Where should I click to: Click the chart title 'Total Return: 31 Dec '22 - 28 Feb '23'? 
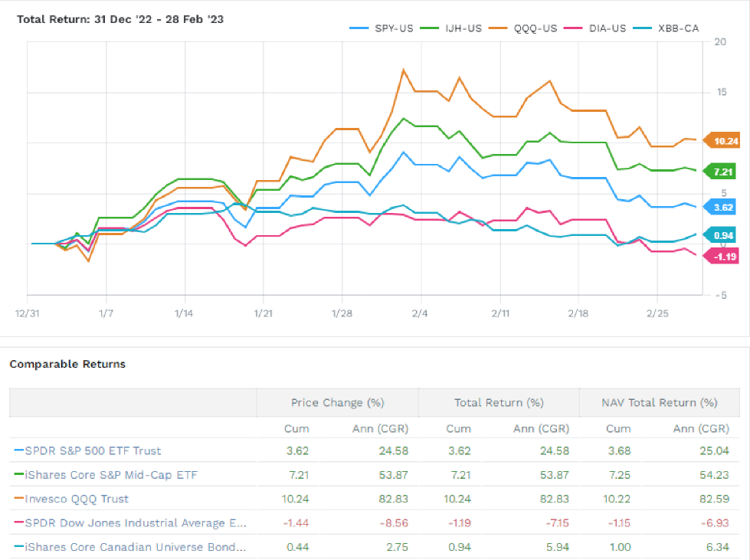120,19
